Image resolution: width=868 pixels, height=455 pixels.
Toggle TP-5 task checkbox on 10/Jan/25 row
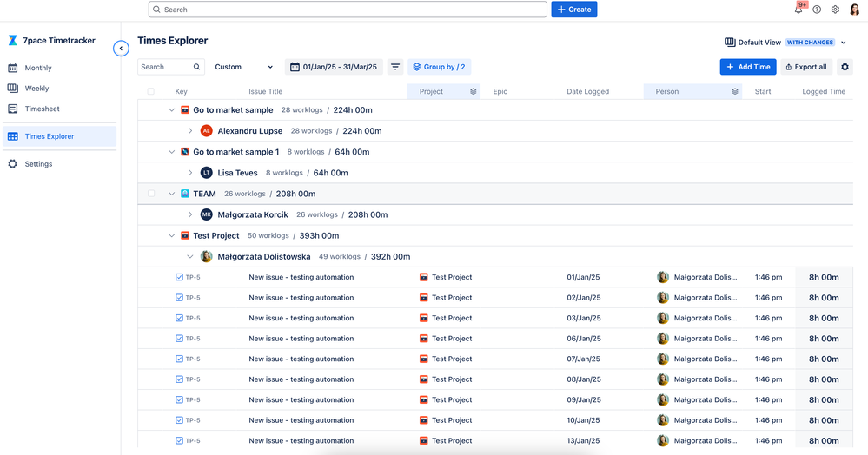click(179, 420)
